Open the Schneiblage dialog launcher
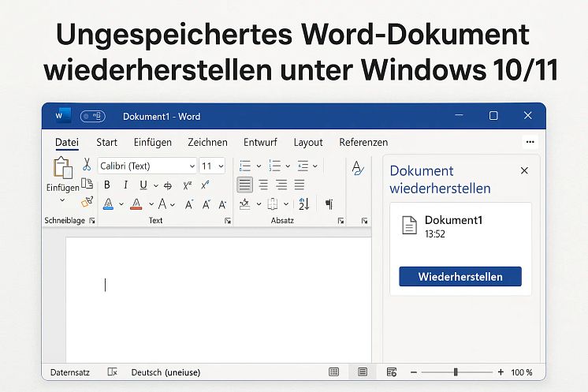This screenshot has width=588, height=392. pos(92,221)
